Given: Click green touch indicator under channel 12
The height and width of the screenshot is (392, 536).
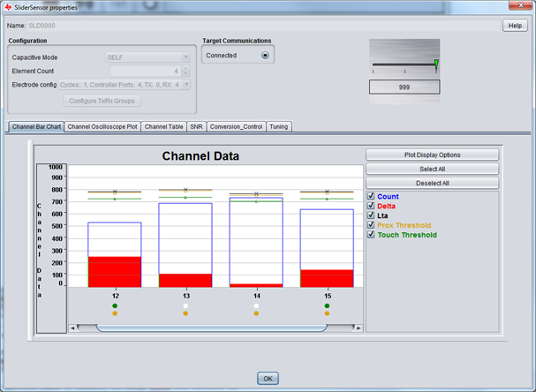Looking at the screenshot, I should [115, 305].
